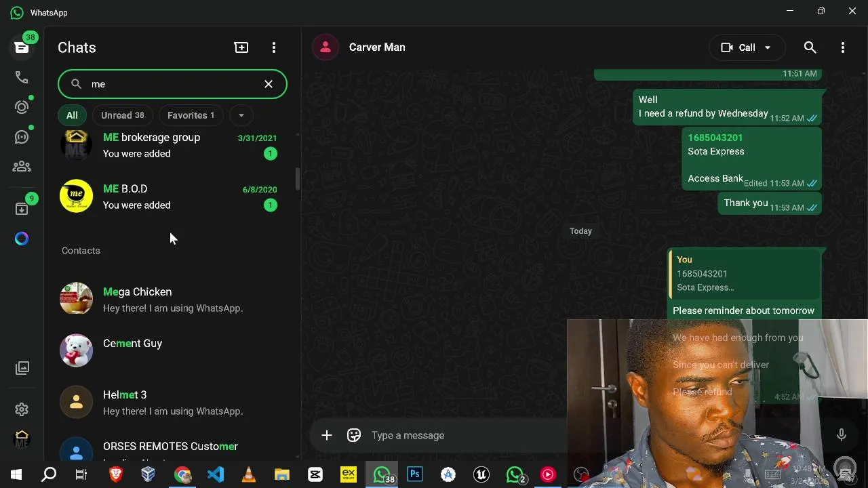Open the Channels tab in sidebar
This screenshot has height=488, width=868.
22,137
